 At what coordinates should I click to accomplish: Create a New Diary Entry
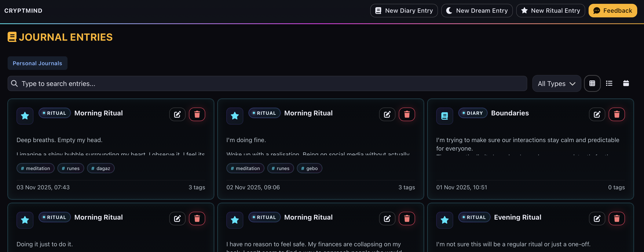(404, 11)
